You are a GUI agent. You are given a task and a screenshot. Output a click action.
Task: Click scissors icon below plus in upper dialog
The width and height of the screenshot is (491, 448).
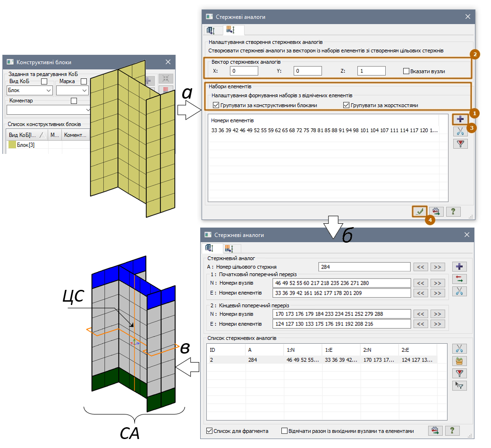[x=460, y=131]
